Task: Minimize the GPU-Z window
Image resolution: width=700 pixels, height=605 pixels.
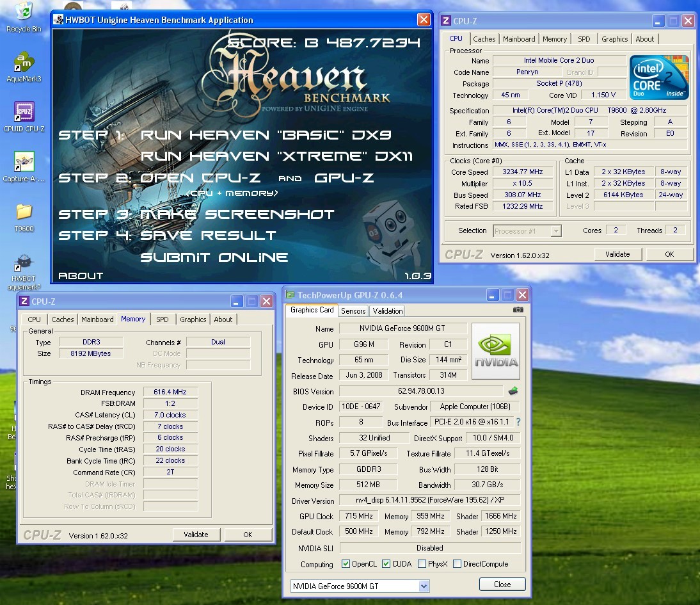Action: [x=492, y=295]
